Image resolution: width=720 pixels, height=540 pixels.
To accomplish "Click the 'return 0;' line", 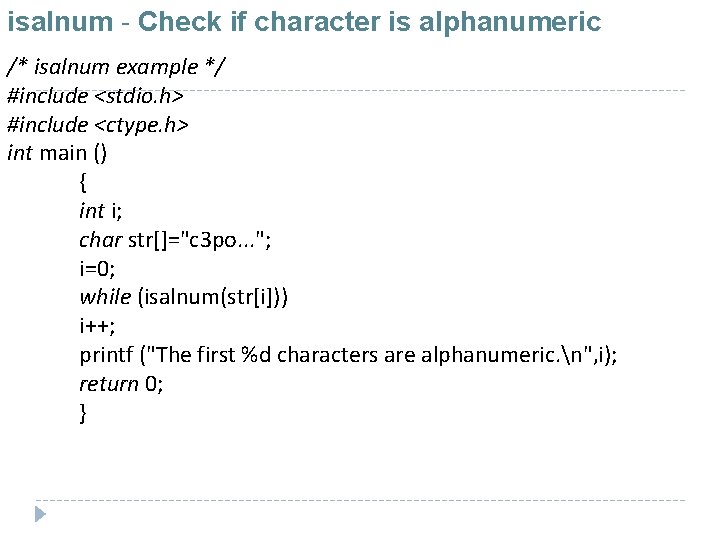I will [x=121, y=384].
